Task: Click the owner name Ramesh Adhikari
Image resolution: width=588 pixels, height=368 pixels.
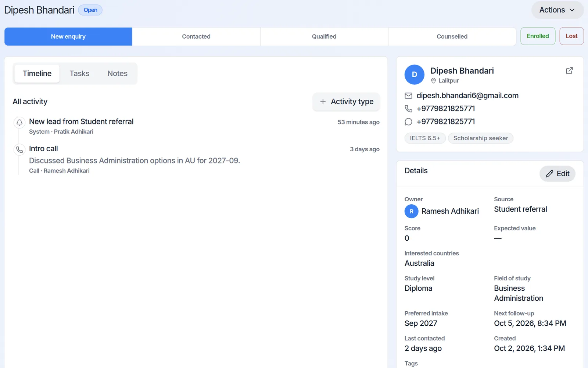Action: [450, 211]
